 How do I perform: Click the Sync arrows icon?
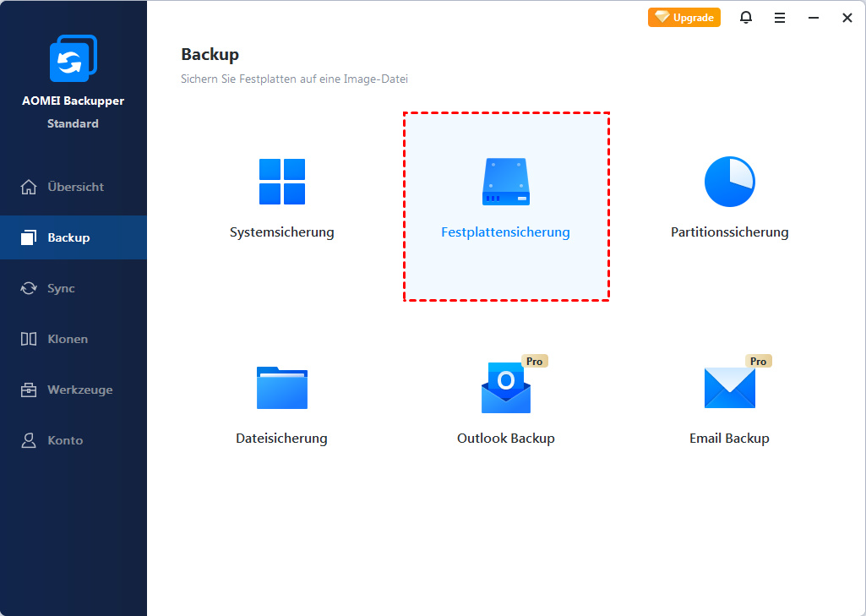point(29,288)
